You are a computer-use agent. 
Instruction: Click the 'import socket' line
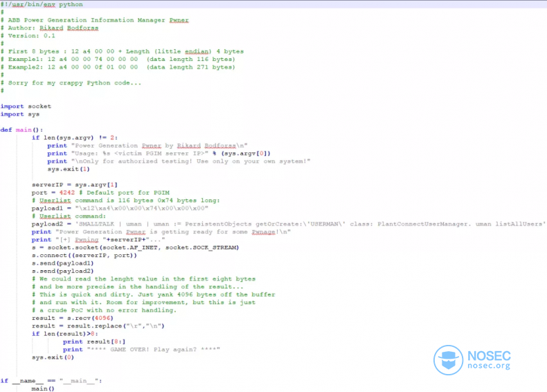point(26,106)
